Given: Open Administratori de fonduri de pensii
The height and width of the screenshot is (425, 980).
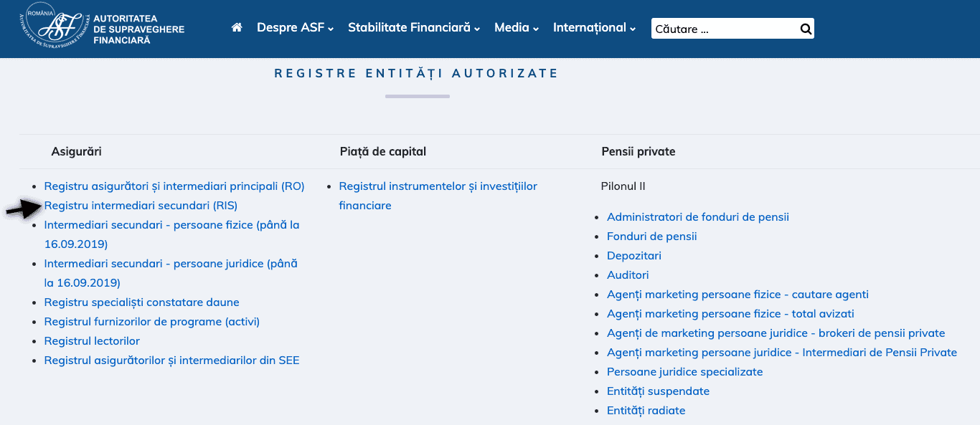Looking at the screenshot, I should [697, 216].
